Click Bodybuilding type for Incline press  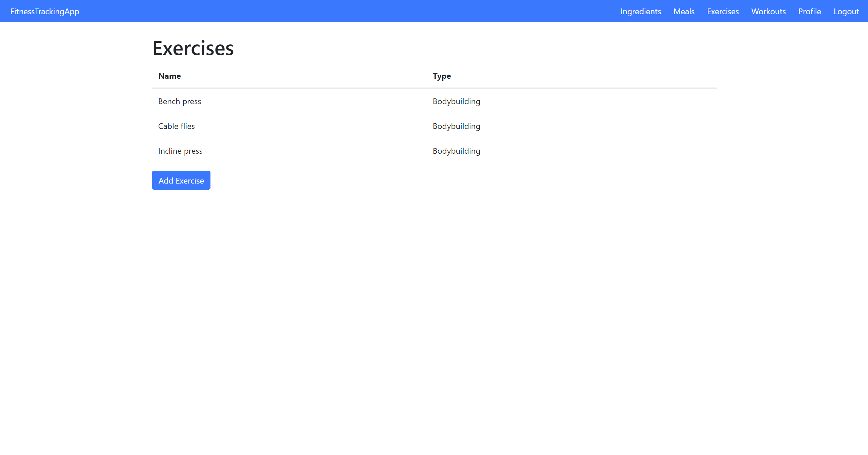tap(456, 151)
